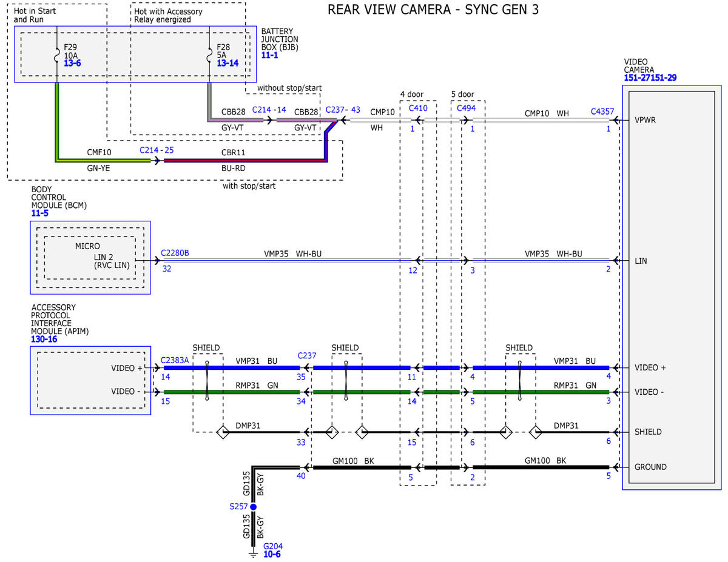
Task: Click the S257 splice dot
Action: coord(254,507)
